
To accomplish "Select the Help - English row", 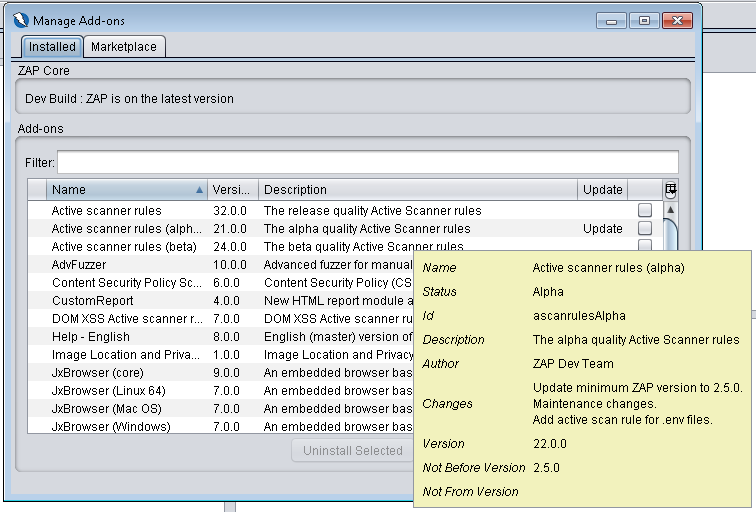I will (220, 337).
